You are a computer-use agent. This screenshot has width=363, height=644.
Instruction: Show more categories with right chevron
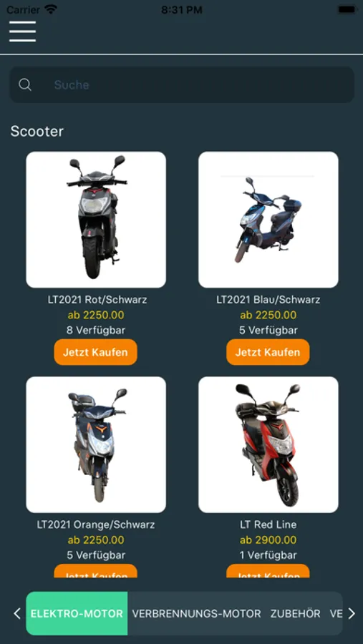coord(352,614)
